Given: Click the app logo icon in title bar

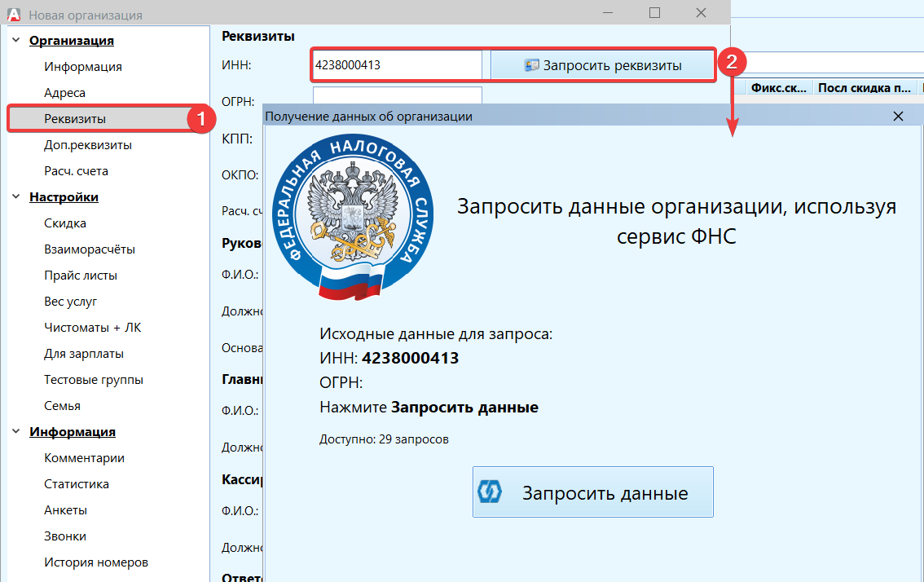Looking at the screenshot, I should coord(14,14).
